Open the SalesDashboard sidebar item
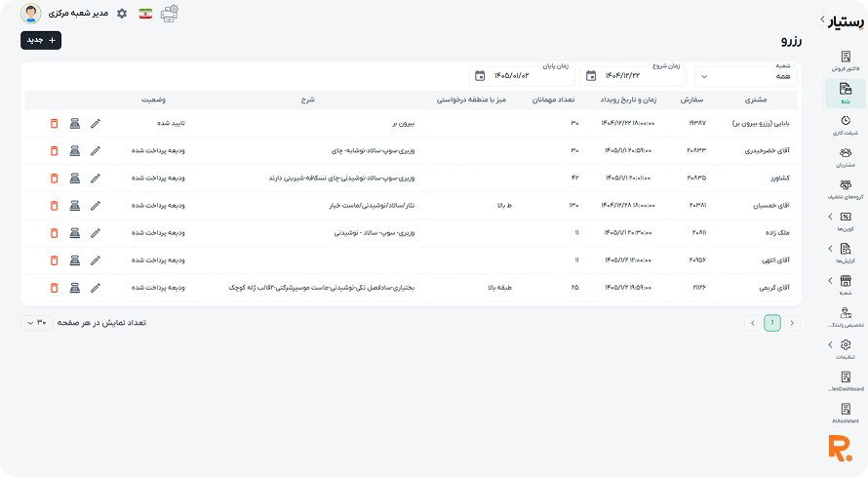868x477 pixels. click(846, 381)
